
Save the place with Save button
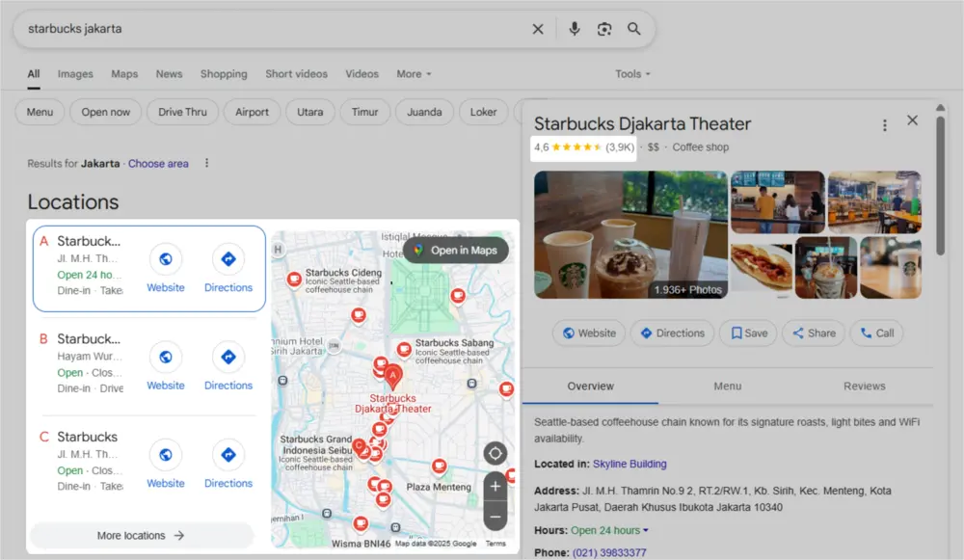click(748, 333)
